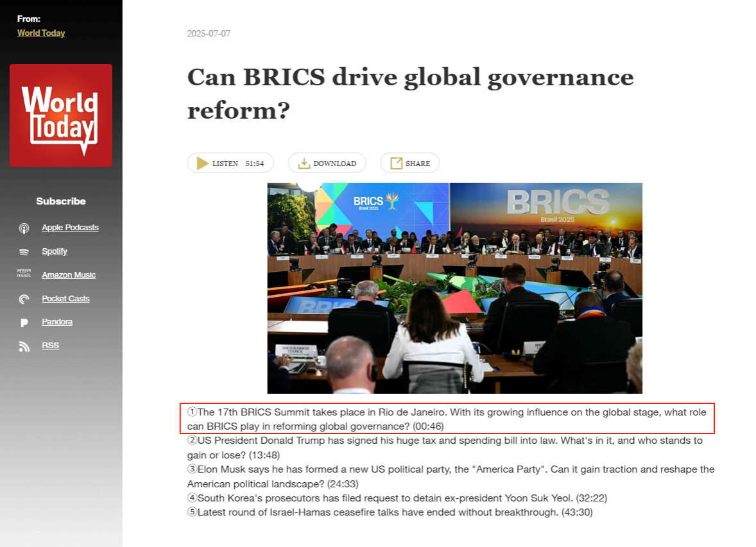Viewport: 756px width, 547px height.
Task: Click the SHARE button label
Action: click(x=418, y=164)
